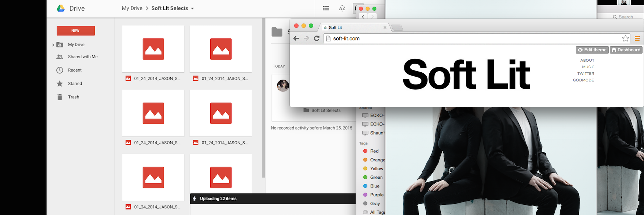Select the first image thumbnail in top row
Image resolution: width=644 pixels, height=215 pixels.
click(153, 49)
